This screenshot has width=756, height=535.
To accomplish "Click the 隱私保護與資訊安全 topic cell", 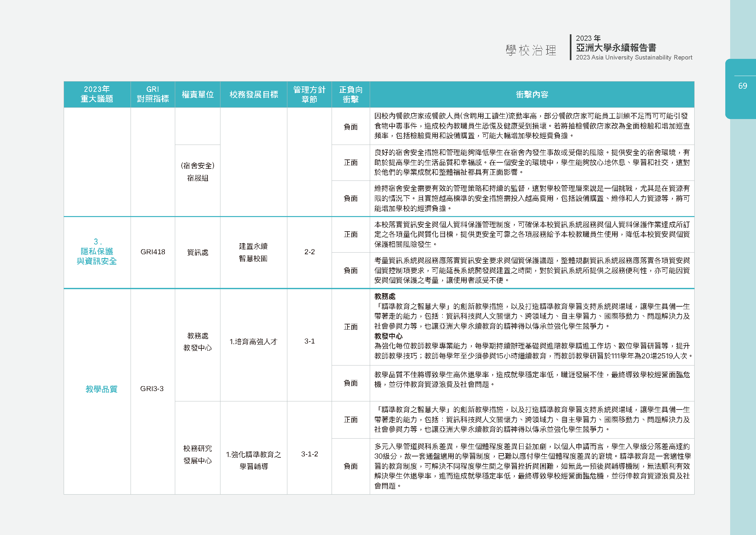I will point(97,252).
